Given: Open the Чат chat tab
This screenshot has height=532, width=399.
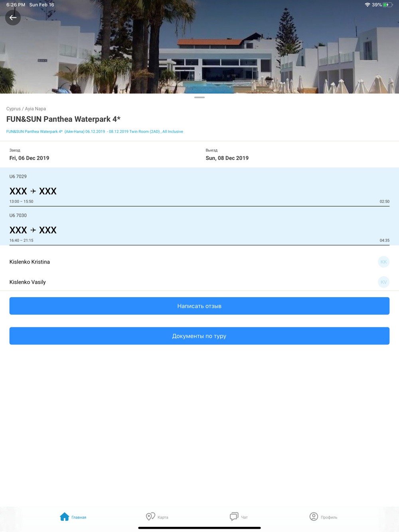Looking at the screenshot, I should 239,517.
